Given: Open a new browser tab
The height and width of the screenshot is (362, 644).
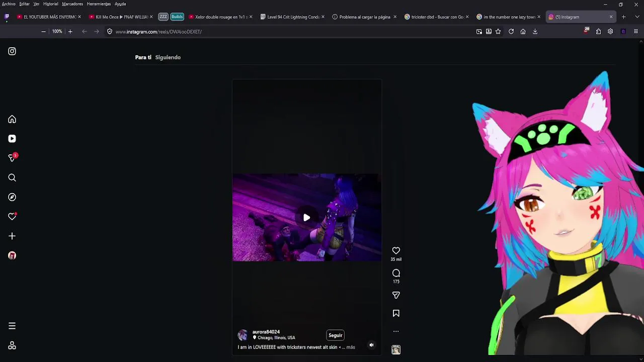Looking at the screenshot, I should tap(623, 17).
